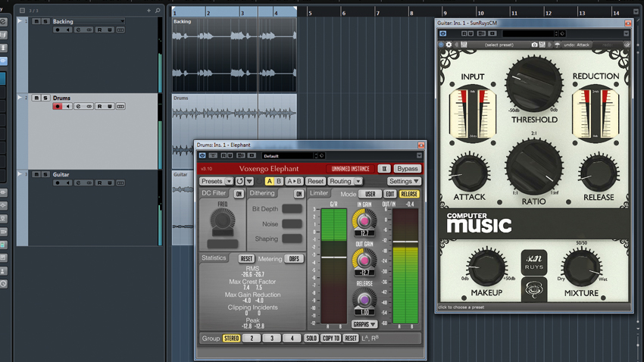Open SunRuysCM settings gear
The height and width of the screenshot is (362, 644).
[449, 45]
